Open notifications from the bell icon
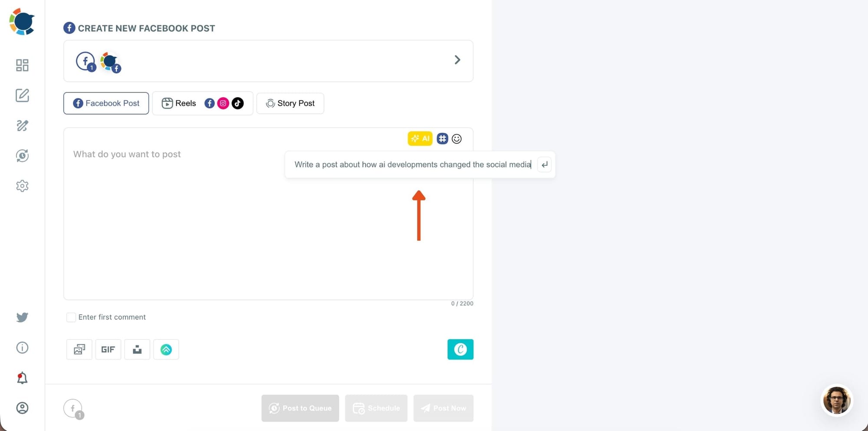Screen dimensions: 868x431 (22, 378)
